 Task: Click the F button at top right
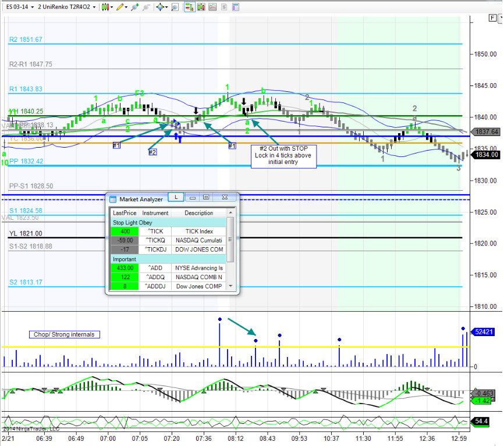[x=492, y=18]
